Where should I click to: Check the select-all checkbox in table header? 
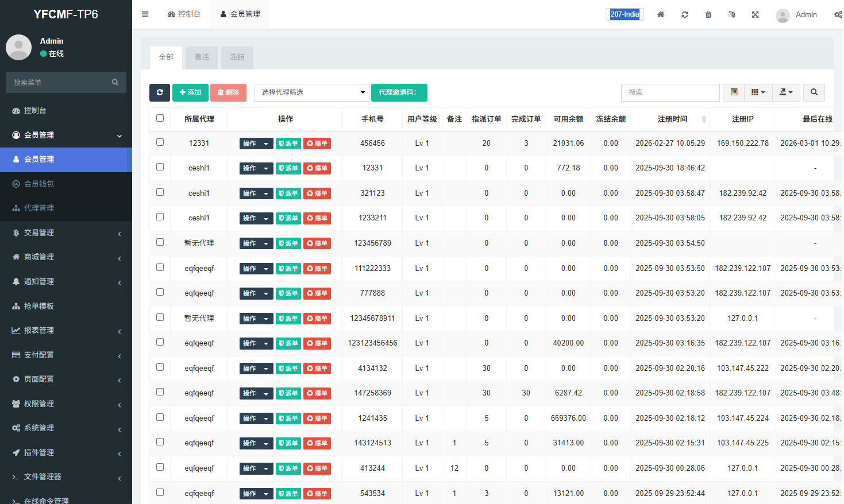tap(160, 118)
